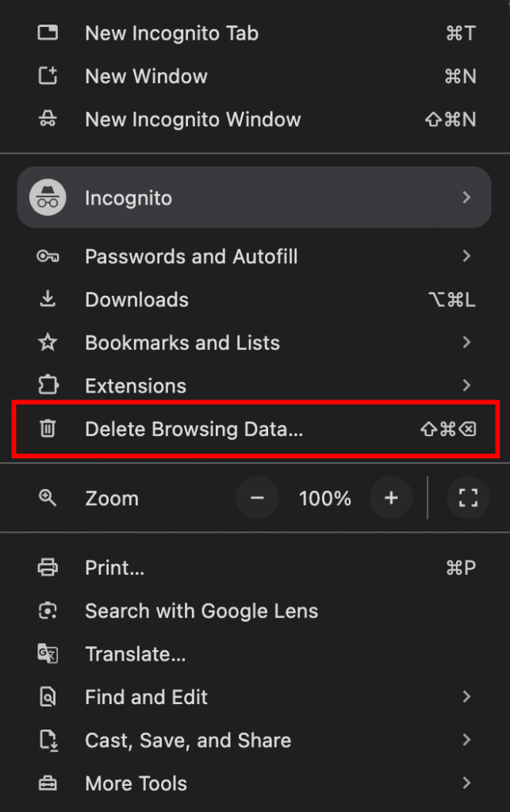Click the puzzle-piece Extensions icon
The height and width of the screenshot is (812, 510).
[x=48, y=385]
